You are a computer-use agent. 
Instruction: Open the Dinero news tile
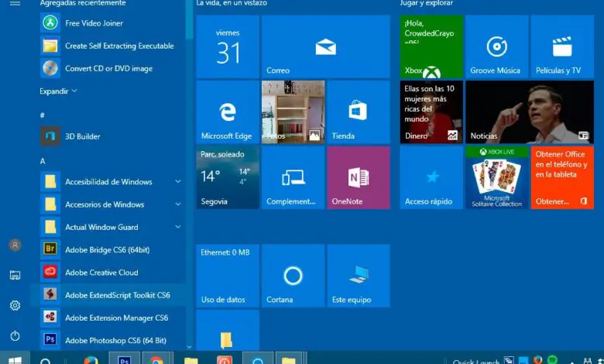pyautogui.click(x=431, y=112)
